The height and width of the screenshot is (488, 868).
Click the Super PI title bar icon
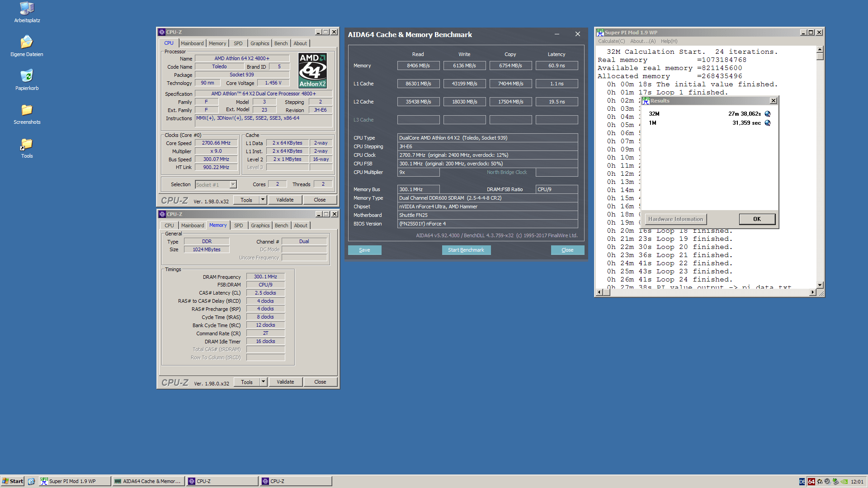click(x=600, y=33)
